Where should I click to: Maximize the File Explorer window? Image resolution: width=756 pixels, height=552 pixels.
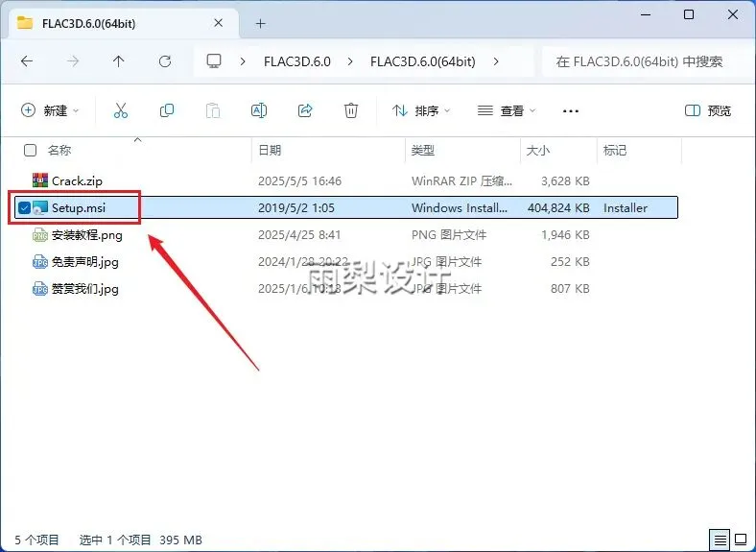689,14
